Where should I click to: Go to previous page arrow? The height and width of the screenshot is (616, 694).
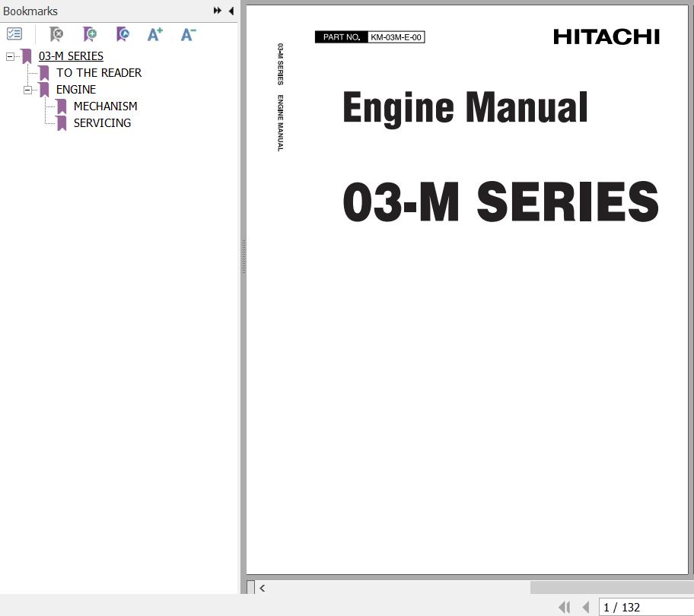(586, 607)
